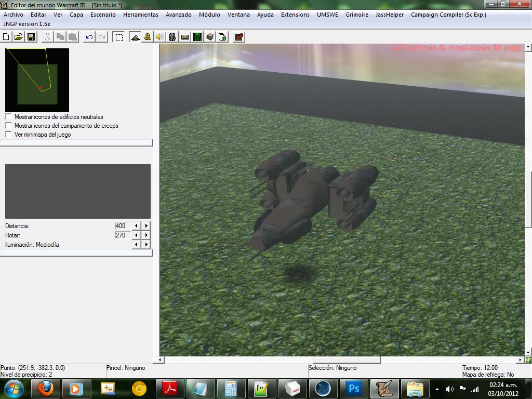Click the volume icon in system tray
Image resolution: width=532 pixels, height=399 pixels.
click(449, 389)
